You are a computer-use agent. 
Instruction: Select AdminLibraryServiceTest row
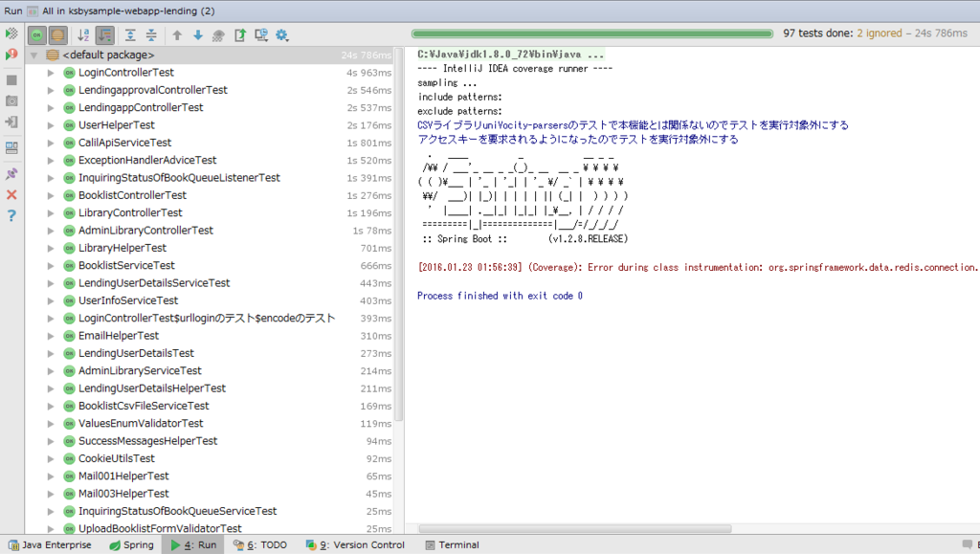[210, 370]
